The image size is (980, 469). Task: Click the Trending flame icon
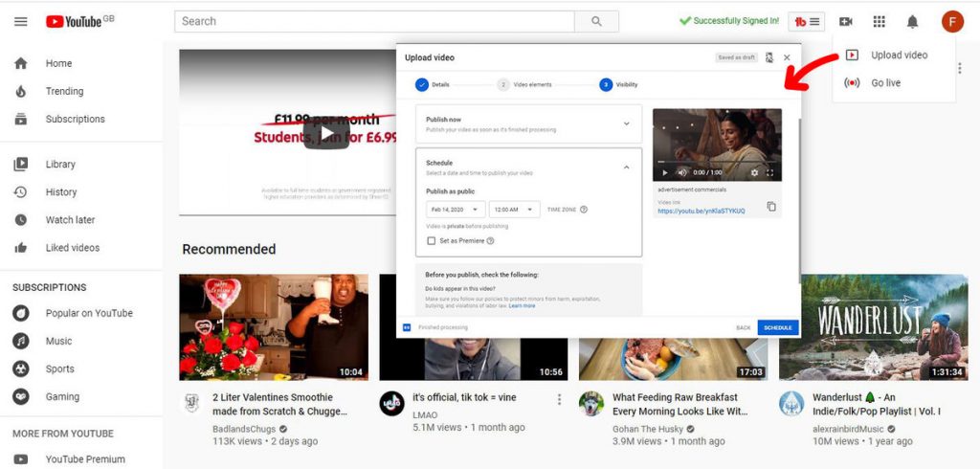21,91
